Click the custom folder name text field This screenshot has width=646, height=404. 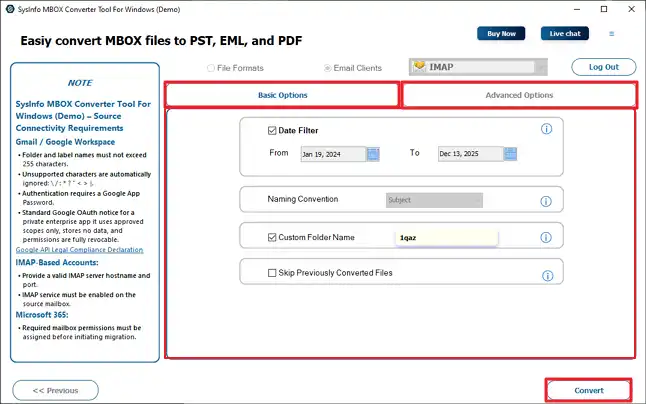pos(446,237)
